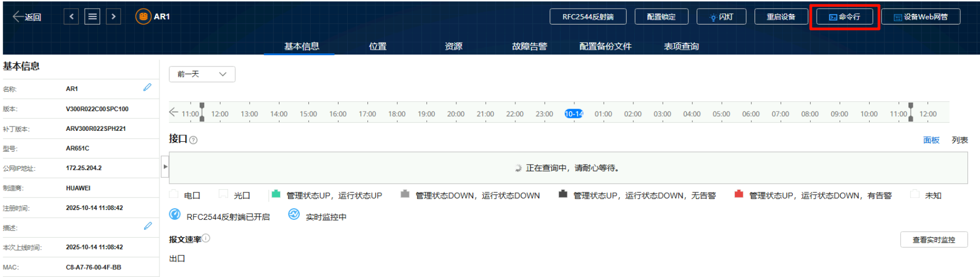Click the back arrow 返回 icon
Image resolution: width=980 pixels, height=277 pixels.
click(x=18, y=17)
